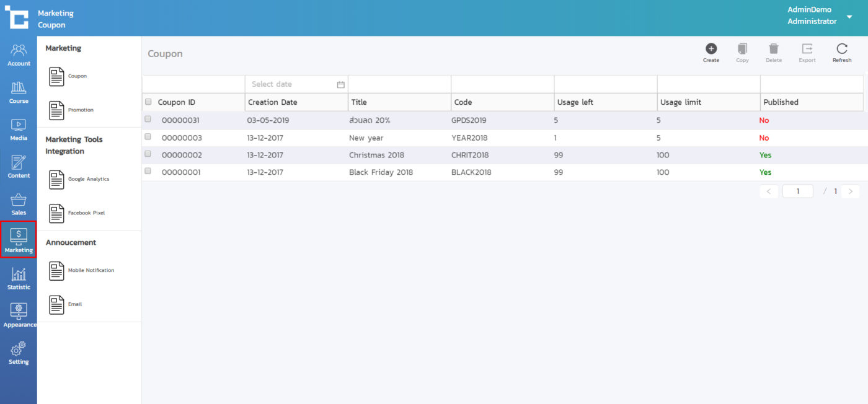The image size is (868, 404).
Task: Open the Statistic chart icon
Action: point(19,278)
